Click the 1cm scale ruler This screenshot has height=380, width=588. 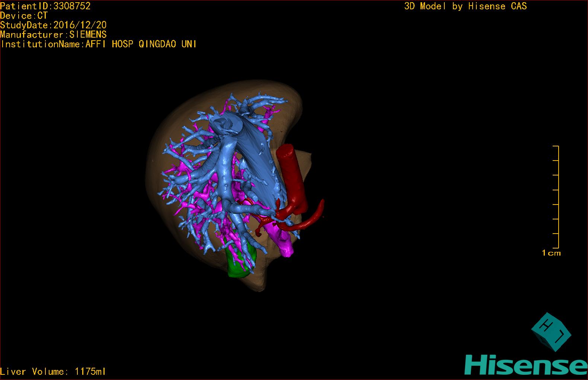[556, 197]
